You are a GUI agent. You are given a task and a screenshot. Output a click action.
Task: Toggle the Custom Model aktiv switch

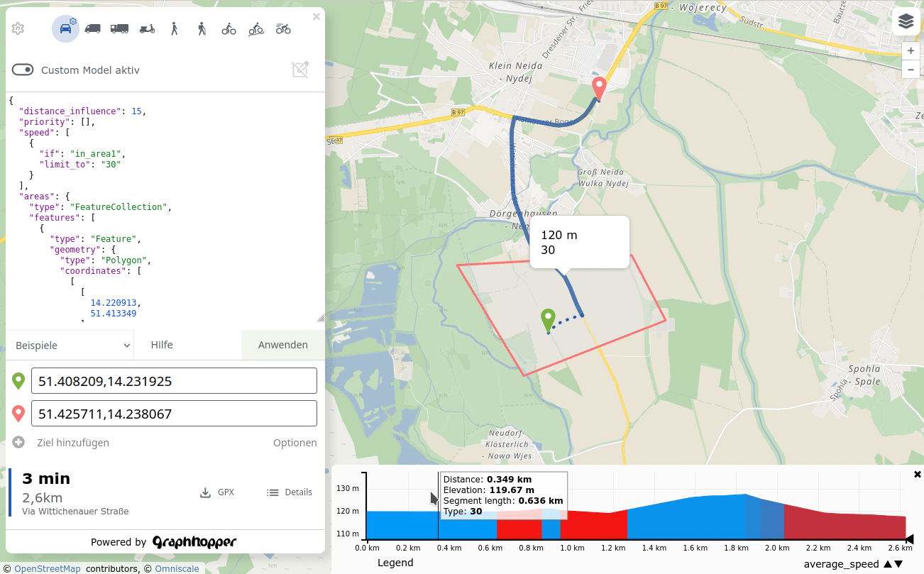[23, 70]
